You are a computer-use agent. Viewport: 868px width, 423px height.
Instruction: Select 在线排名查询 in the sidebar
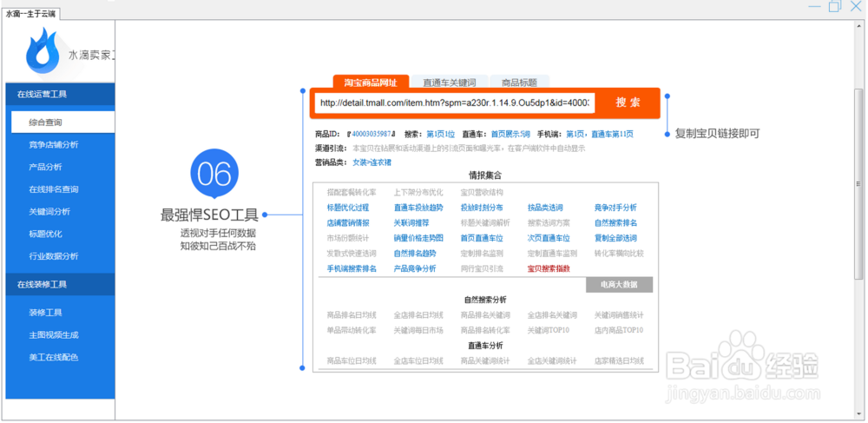click(54, 189)
